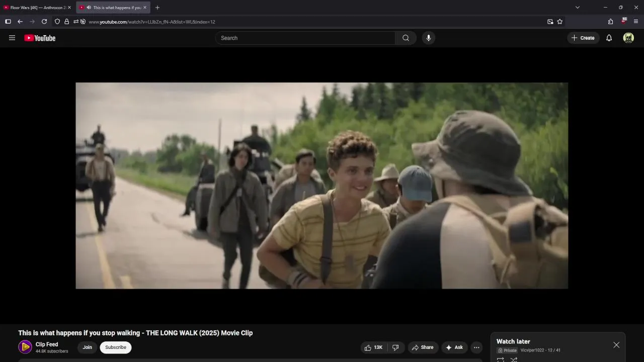The width and height of the screenshot is (644, 362).
Task: Open YouTube notifications bell
Action: click(609, 38)
